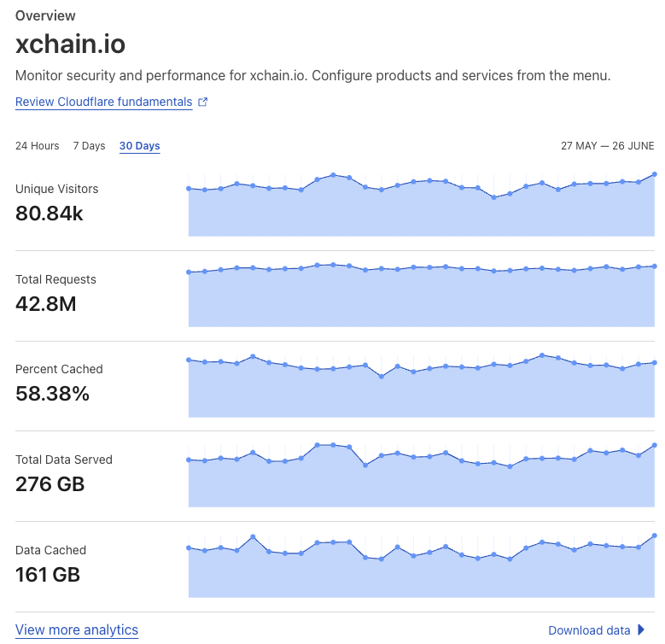Click the last data point on Total Requests chart

coord(655,266)
